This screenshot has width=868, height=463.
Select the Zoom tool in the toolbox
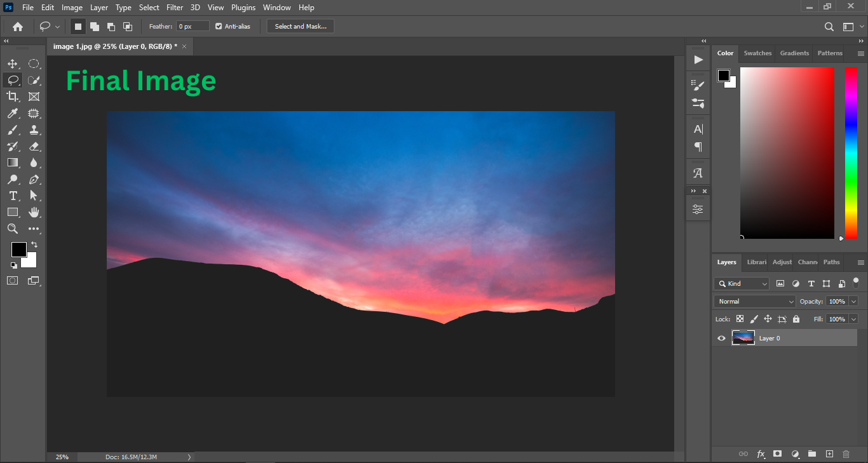click(x=13, y=229)
